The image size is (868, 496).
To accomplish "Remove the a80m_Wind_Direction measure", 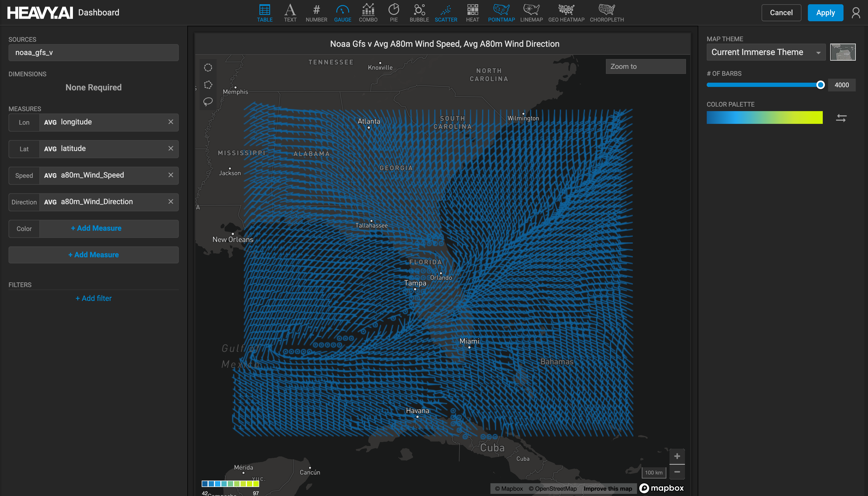I will [x=171, y=202].
